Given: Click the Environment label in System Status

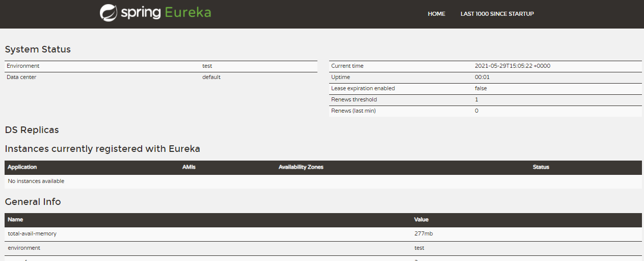Looking at the screenshot, I should click(x=23, y=66).
